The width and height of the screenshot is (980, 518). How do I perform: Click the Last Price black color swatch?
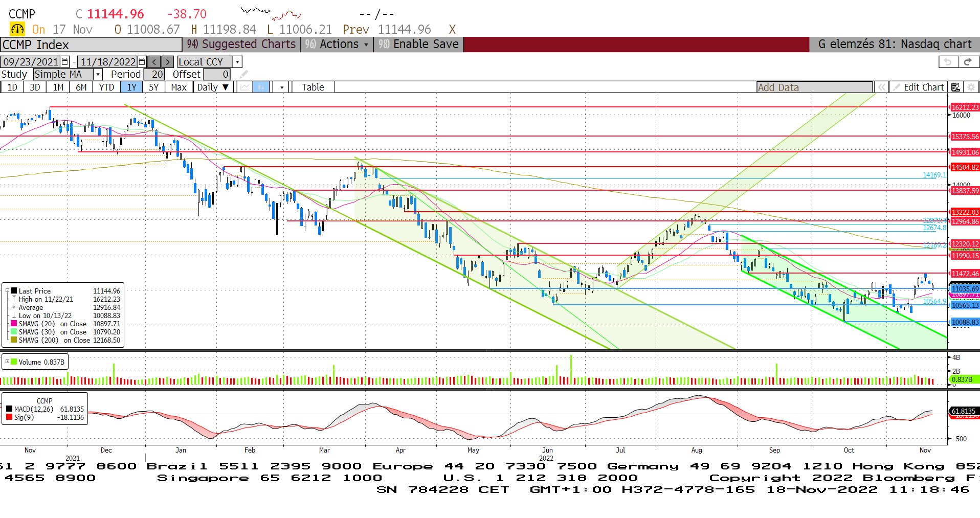point(14,290)
